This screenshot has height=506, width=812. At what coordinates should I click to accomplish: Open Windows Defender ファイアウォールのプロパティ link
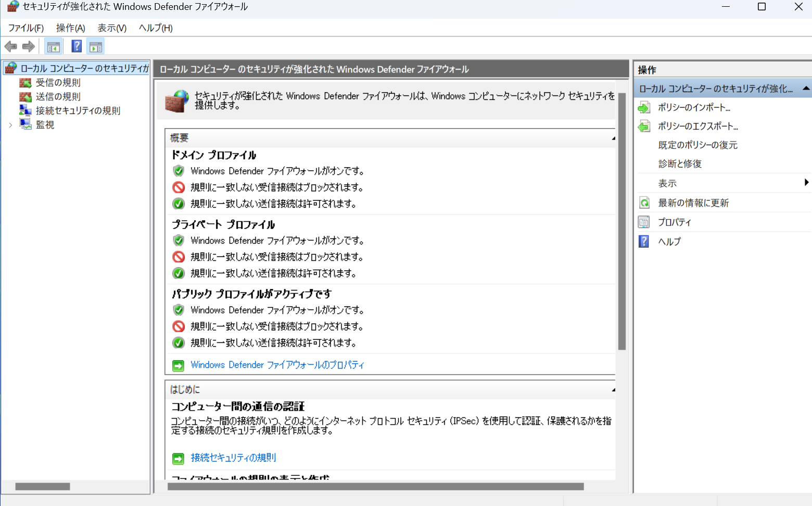(x=277, y=364)
